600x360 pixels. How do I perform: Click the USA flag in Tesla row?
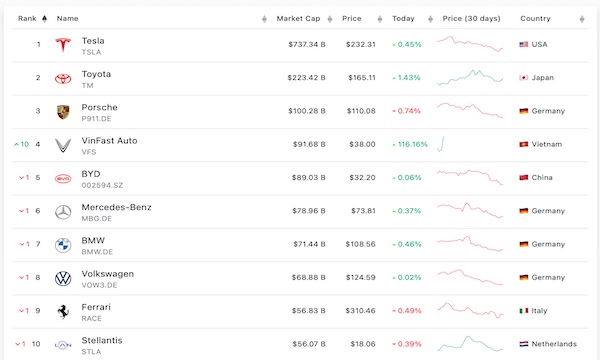coord(523,44)
